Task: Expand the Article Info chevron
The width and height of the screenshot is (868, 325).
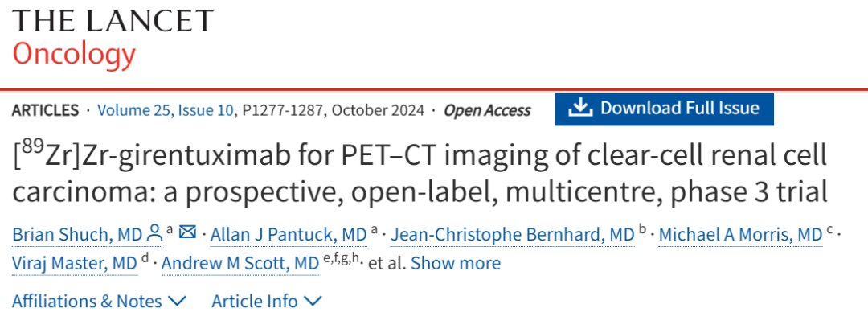Action: 313,301
